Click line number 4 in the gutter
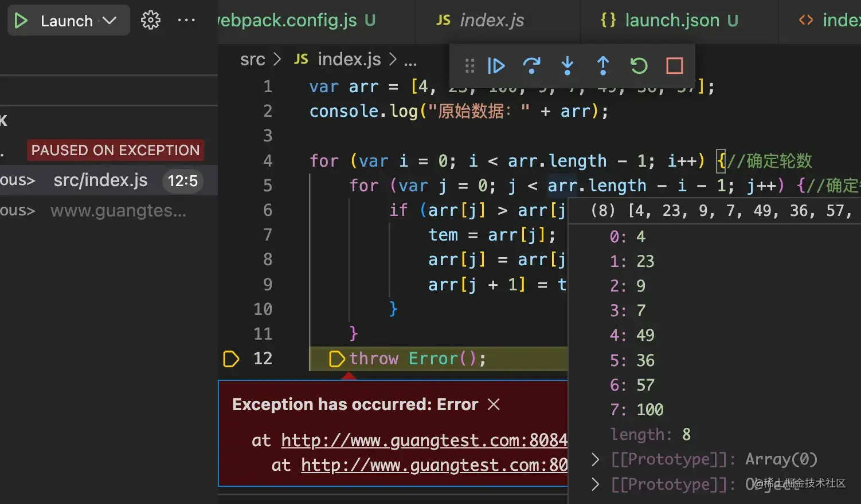The image size is (861, 504). pos(268,161)
